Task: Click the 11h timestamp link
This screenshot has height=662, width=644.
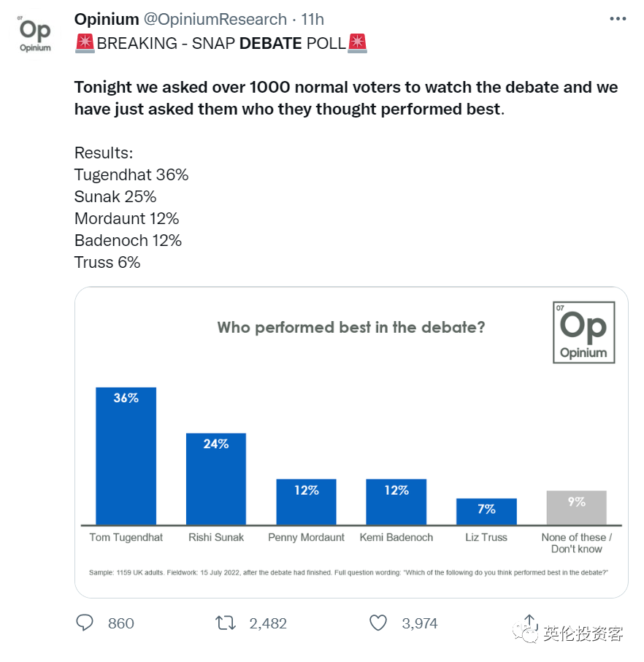Action: click(313, 19)
